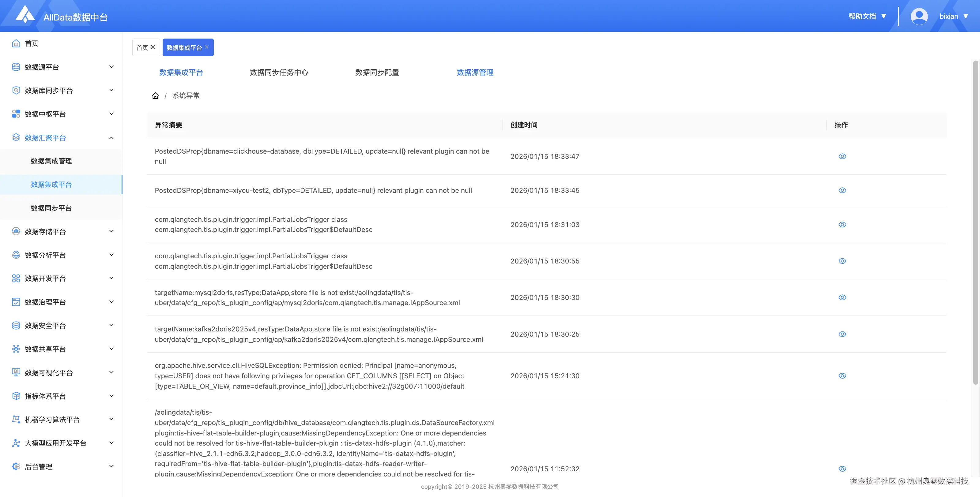View the kafka2doris2025v4 error via its eye icon
This screenshot has width=980, height=497.
tap(842, 334)
